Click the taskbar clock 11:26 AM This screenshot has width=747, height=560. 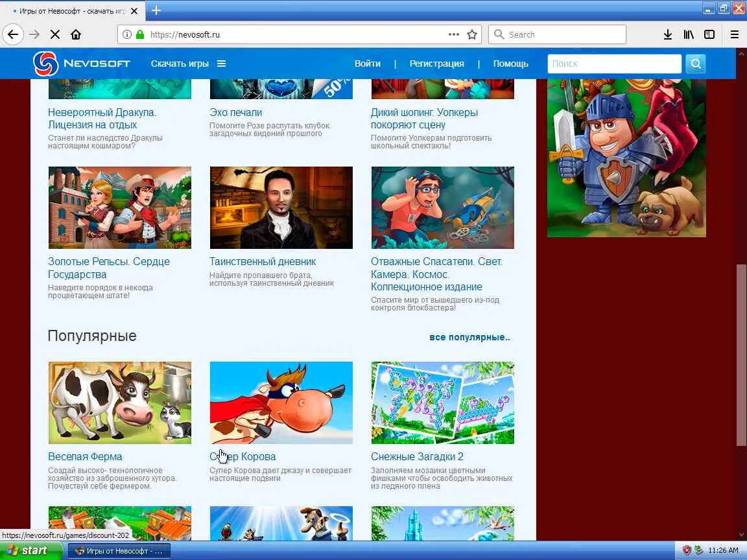click(723, 550)
